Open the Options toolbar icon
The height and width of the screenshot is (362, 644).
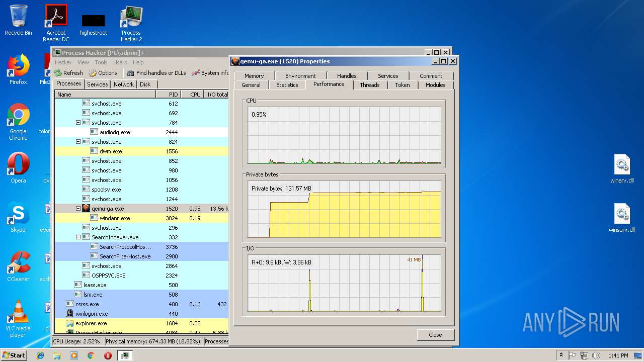(x=93, y=73)
